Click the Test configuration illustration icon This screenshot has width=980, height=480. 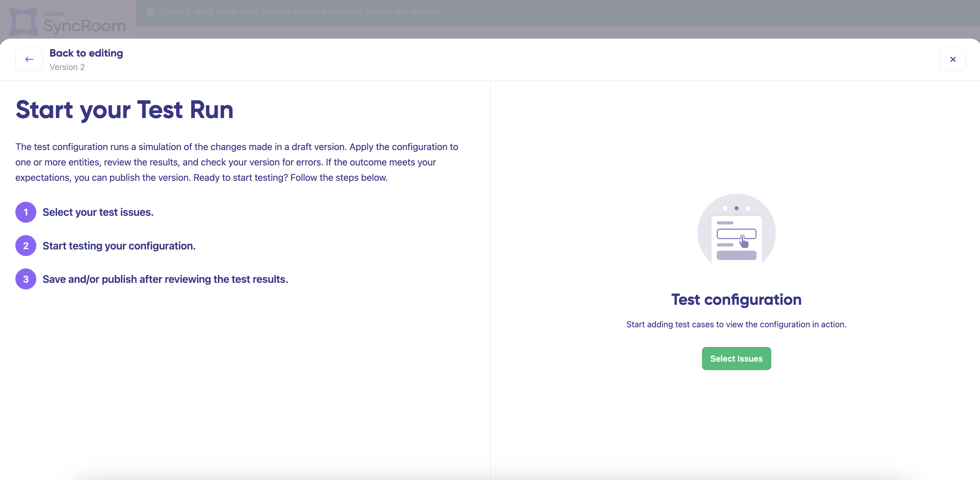(736, 232)
